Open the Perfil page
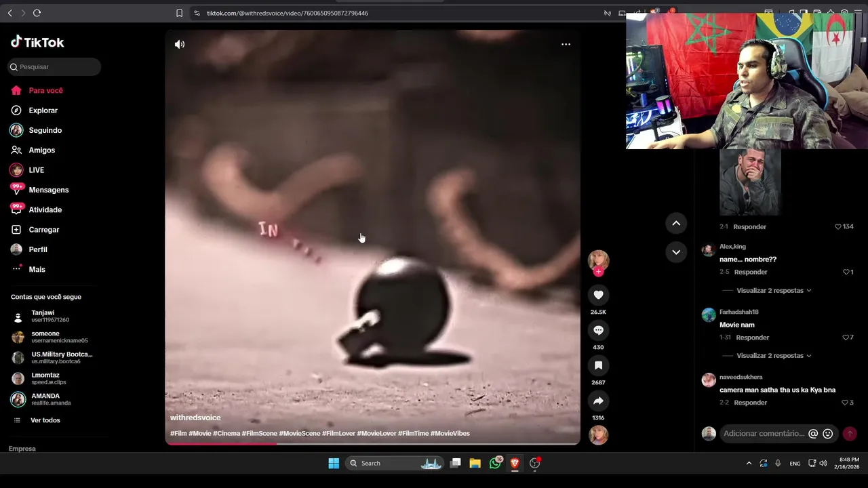This screenshot has width=868, height=488. [37, 249]
